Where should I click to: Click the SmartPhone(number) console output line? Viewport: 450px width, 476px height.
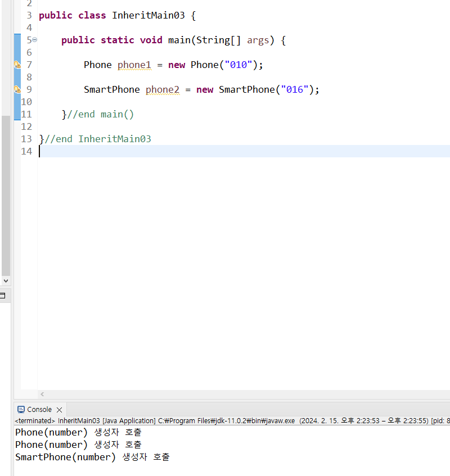[x=92, y=457]
